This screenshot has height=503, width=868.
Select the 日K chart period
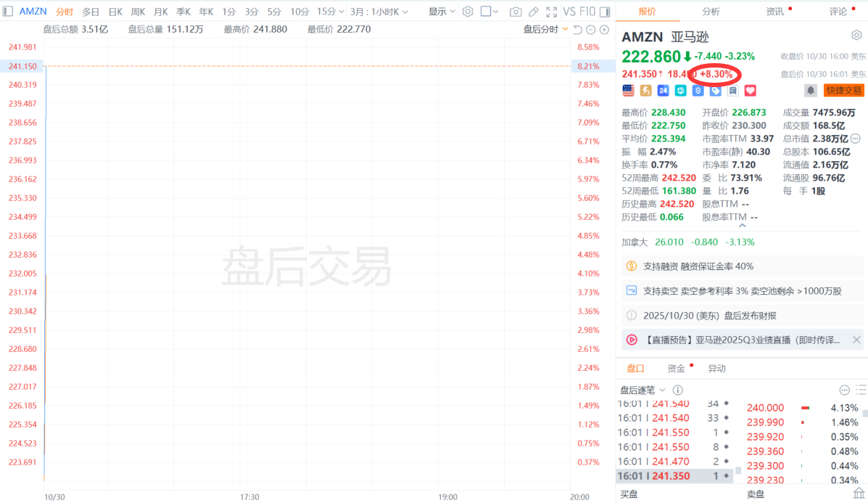(x=115, y=12)
